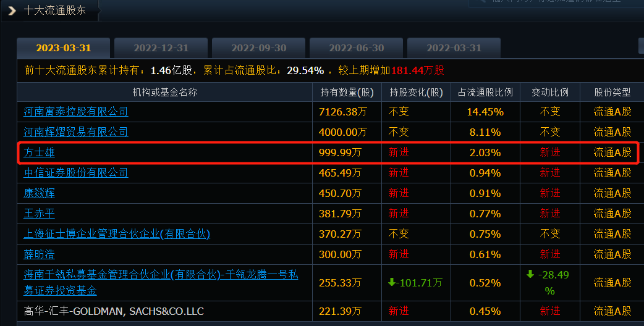Click the 持有数量(股) column header
The width and height of the screenshot is (644, 326).
[347, 92]
